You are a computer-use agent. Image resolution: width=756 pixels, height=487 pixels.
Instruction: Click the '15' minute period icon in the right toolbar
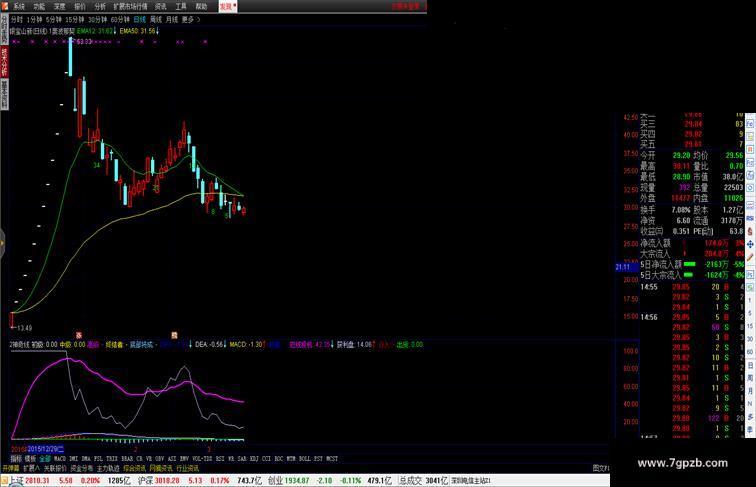(x=750, y=326)
